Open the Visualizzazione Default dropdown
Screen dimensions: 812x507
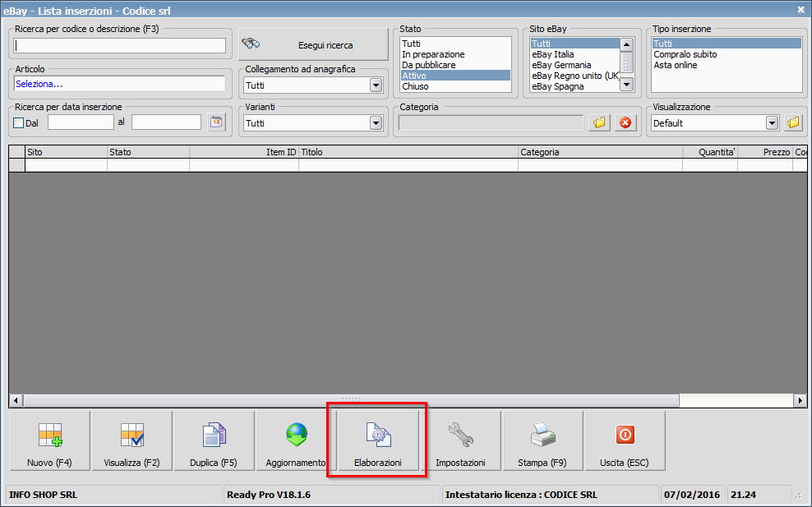(772, 123)
